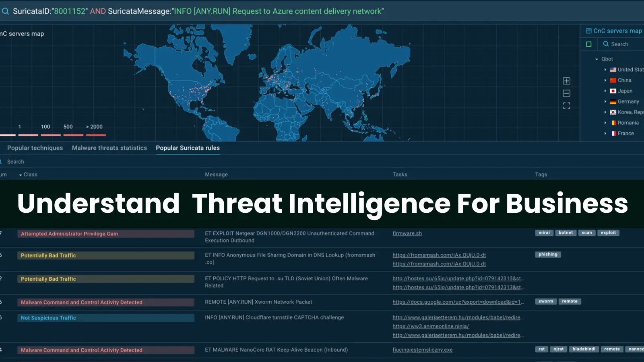
Task: Zoom in on the CnC servers map
Action: coord(566,81)
